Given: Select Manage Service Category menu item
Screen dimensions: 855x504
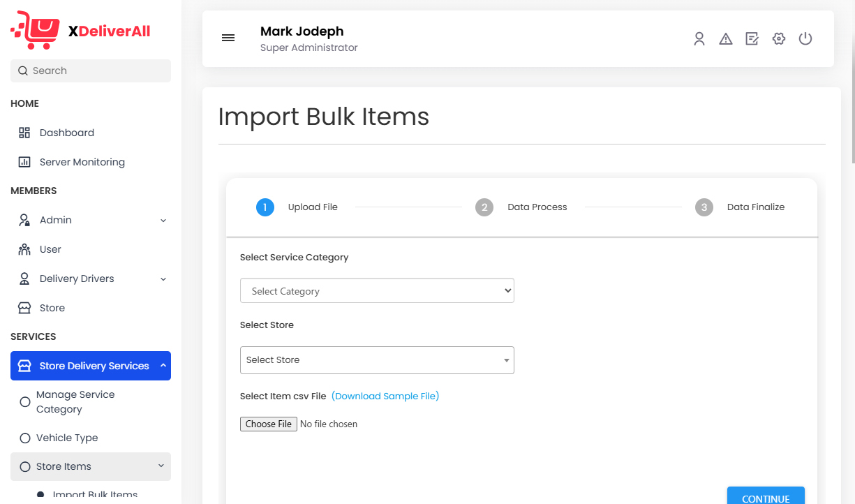Looking at the screenshot, I should pos(75,402).
